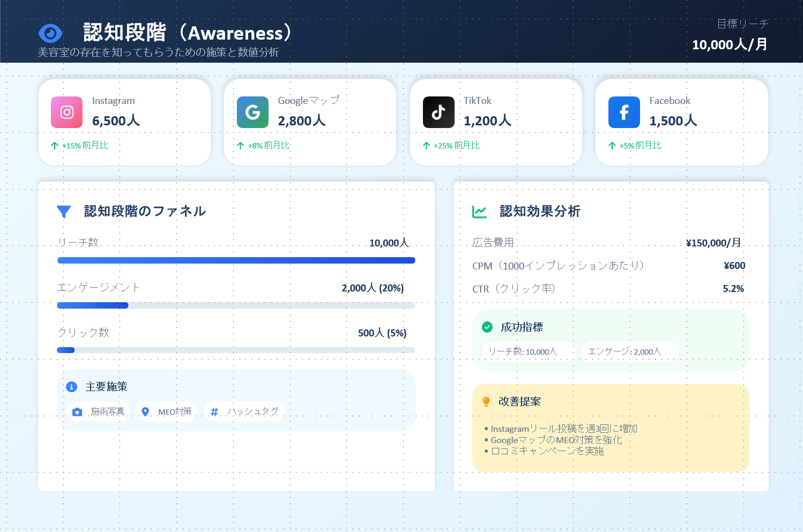Click the Google Maps G icon

[x=252, y=112]
